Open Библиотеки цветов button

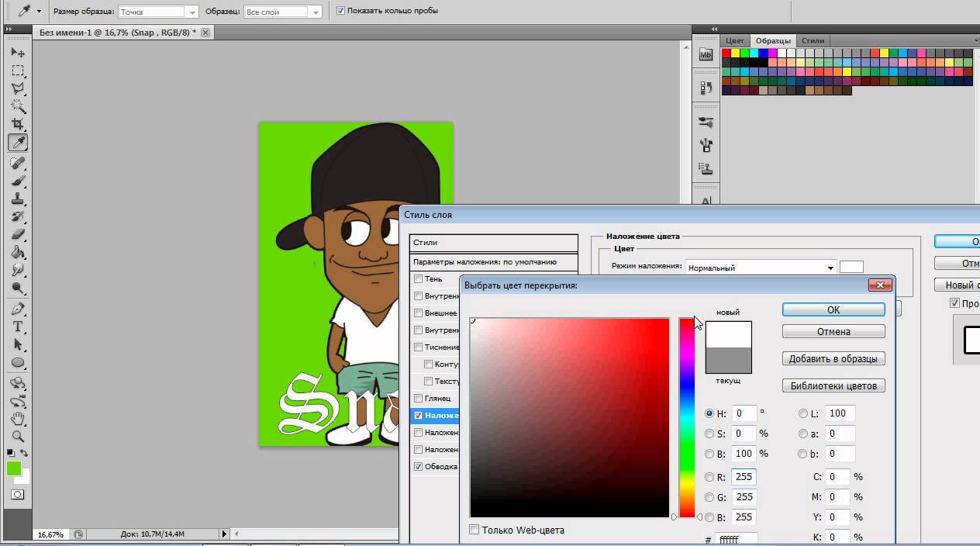(833, 385)
